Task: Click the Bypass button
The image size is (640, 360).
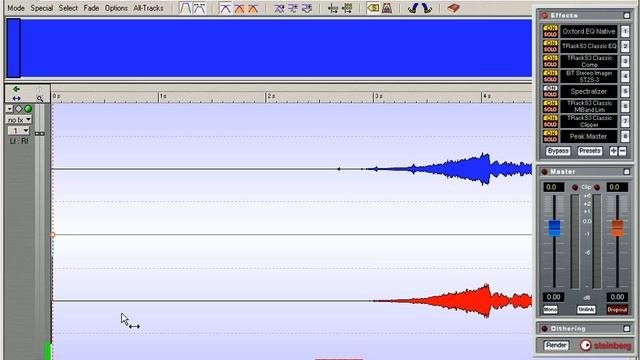Action: (558, 151)
